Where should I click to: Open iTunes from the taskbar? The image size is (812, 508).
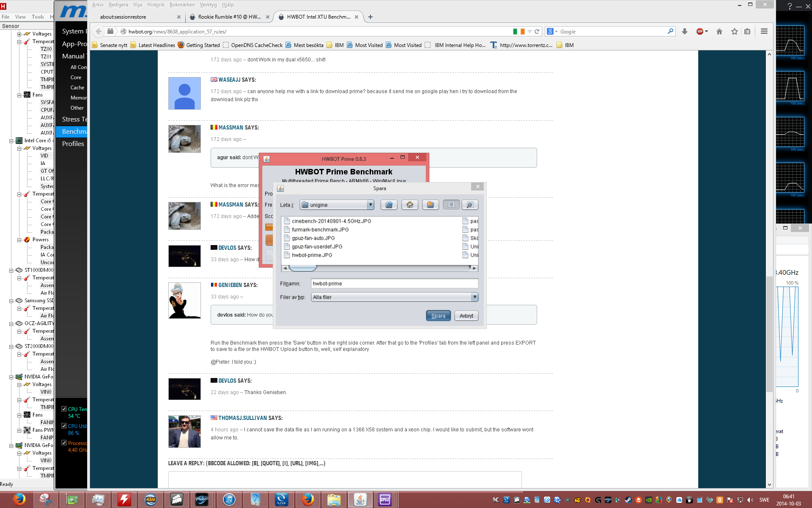pos(229,500)
